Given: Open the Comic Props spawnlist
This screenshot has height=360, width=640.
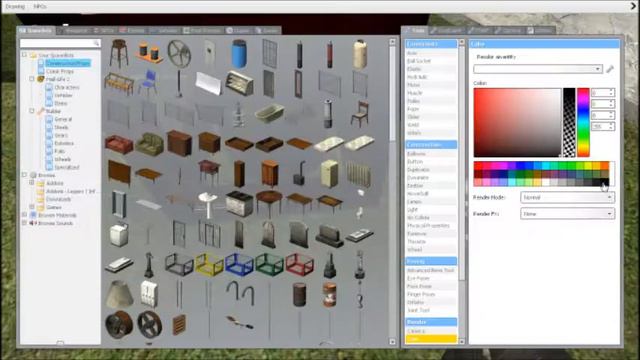Looking at the screenshot, I should tap(60, 71).
